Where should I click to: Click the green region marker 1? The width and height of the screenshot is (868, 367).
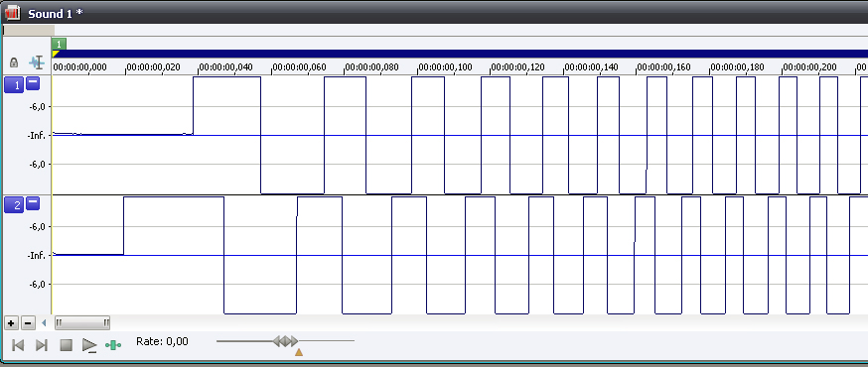click(x=59, y=44)
